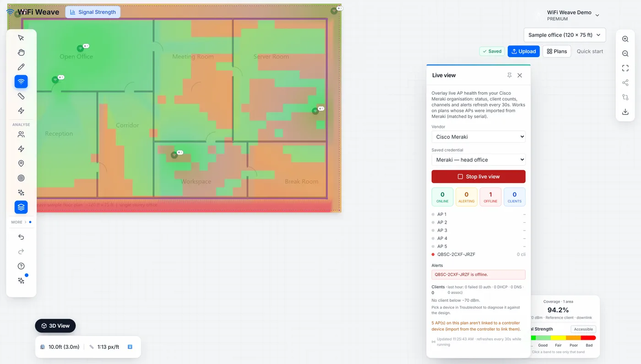The width and height of the screenshot is (641, 364).
Task: Open the Plans button
Action: tap(557, 51)
